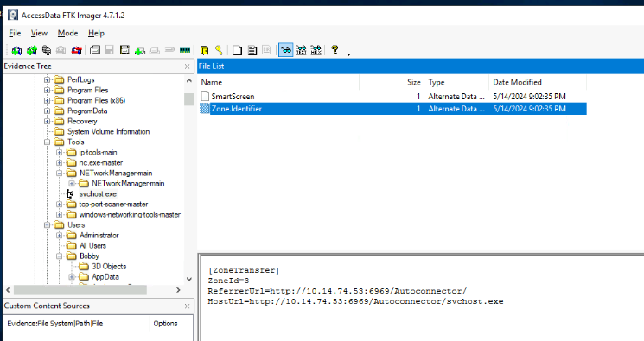Expand the ip-tools-main folder node
644x341 pixels.
pyautogui.click(x=60, y=152)
